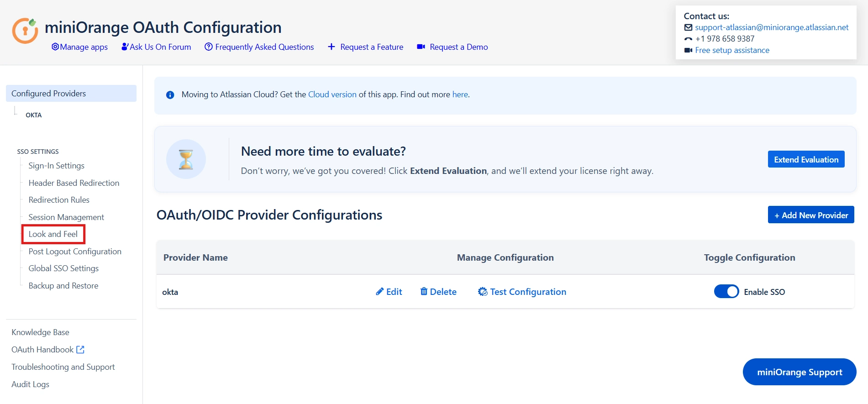
Task: Click the miniOrange OAuth Configuration title
Action: click(x=163, y=27)
